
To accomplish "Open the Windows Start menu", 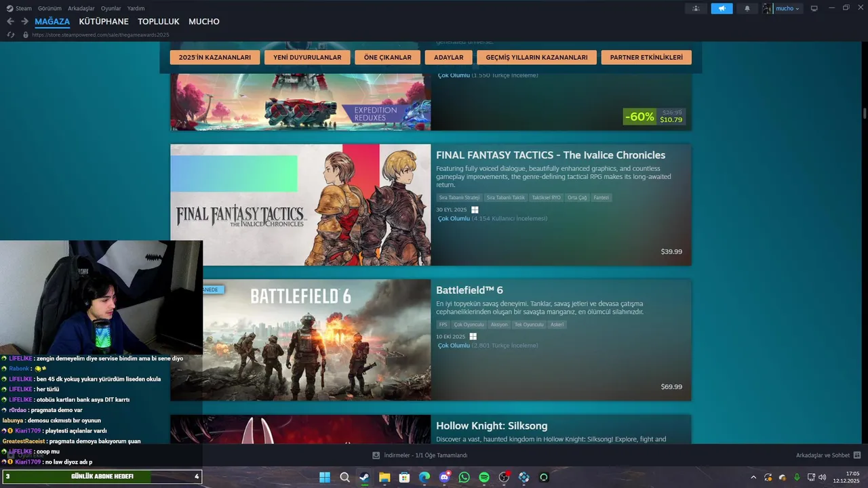I will [x=325, y=477].
